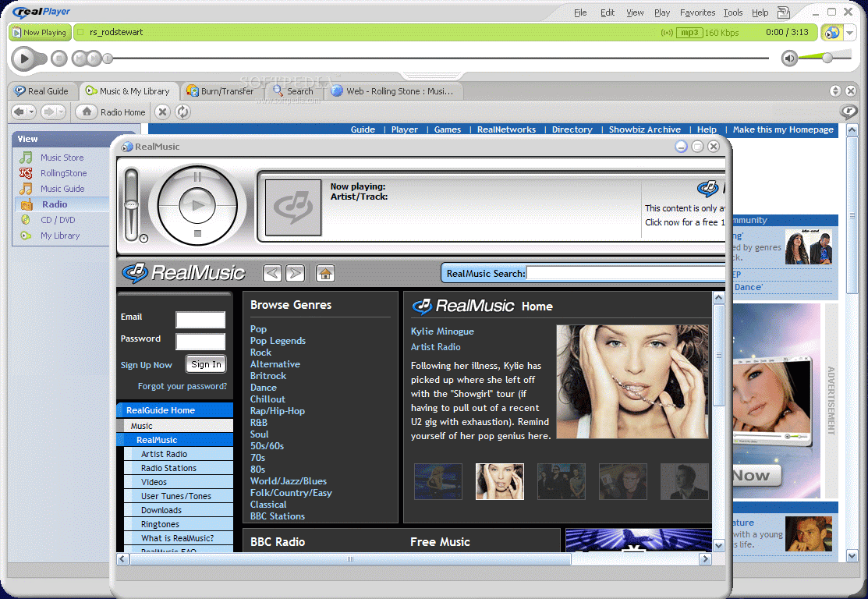868x599 pixels.
Task: Open the Pop Legends genre link
Action: [x=278, y=341]
